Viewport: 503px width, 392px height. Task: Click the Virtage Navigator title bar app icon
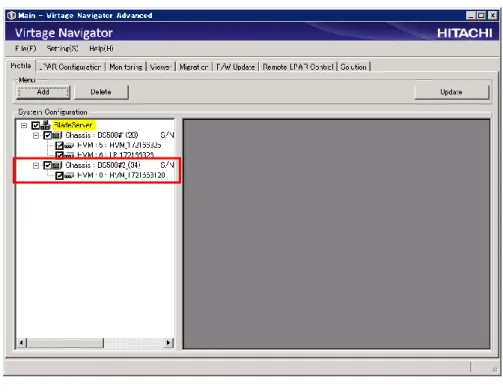12,15
